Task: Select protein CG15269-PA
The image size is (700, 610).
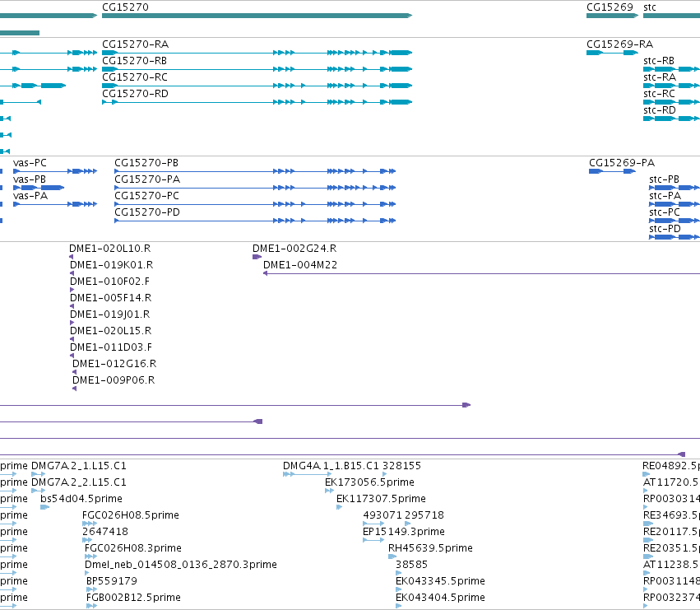Action: tap(612, 171)
